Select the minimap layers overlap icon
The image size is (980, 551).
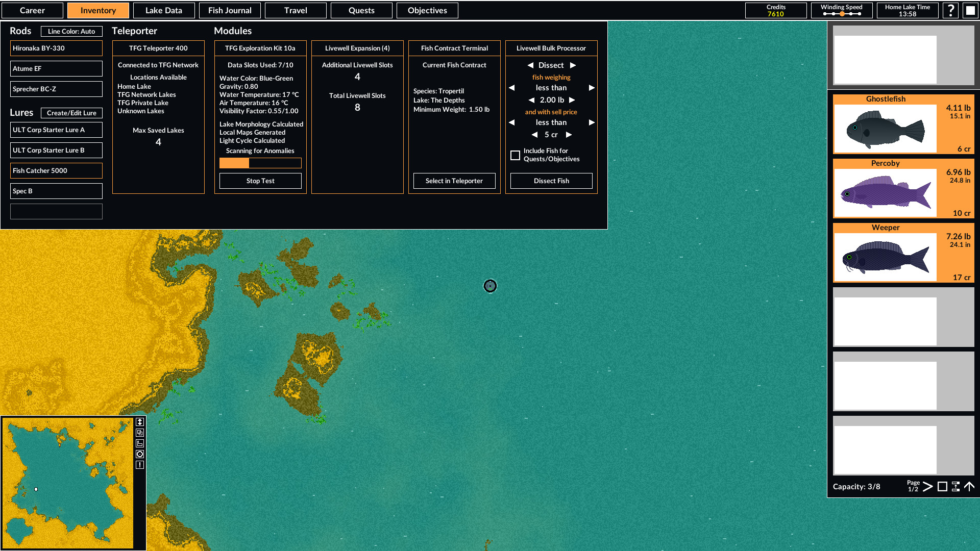click(x=140, y=433)
